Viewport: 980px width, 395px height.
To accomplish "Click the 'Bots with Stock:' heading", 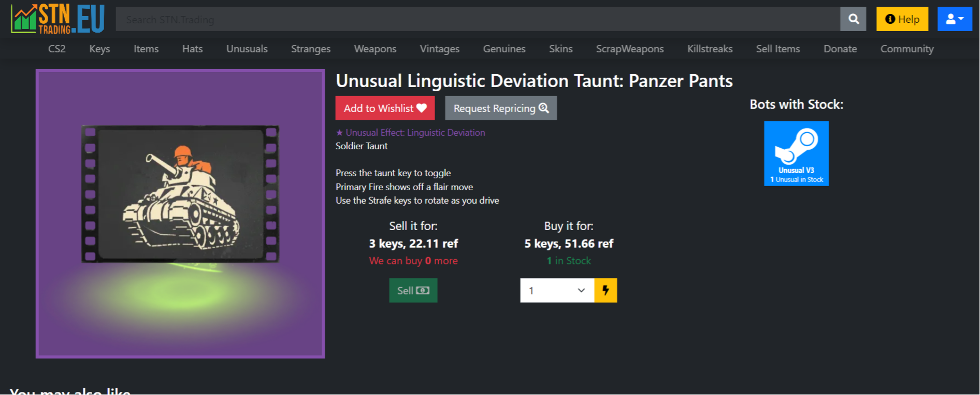I will click(797, 104).
